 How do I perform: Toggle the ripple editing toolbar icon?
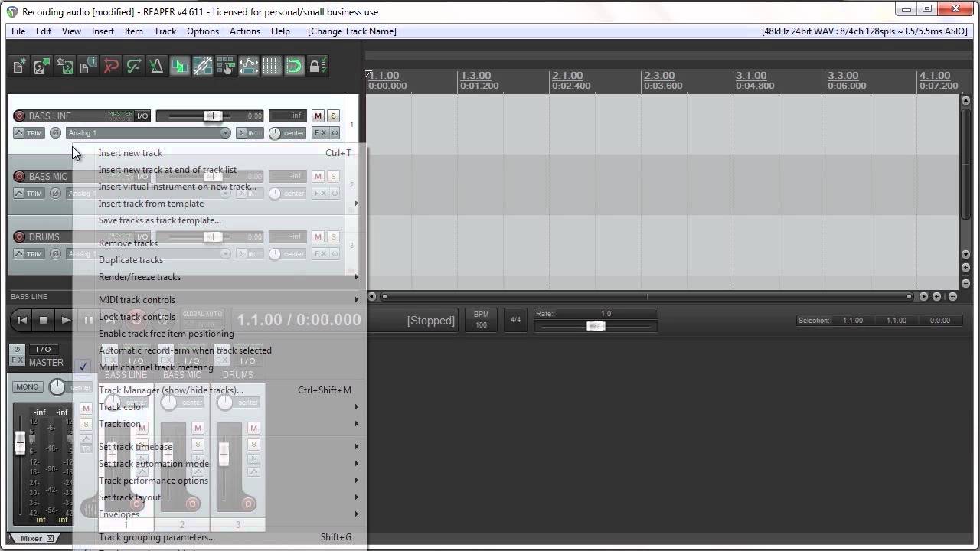pos(226,67)
